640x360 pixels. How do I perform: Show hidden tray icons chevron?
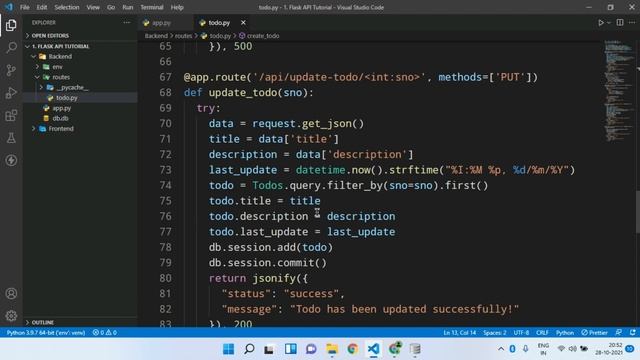(x=501, y=349)
